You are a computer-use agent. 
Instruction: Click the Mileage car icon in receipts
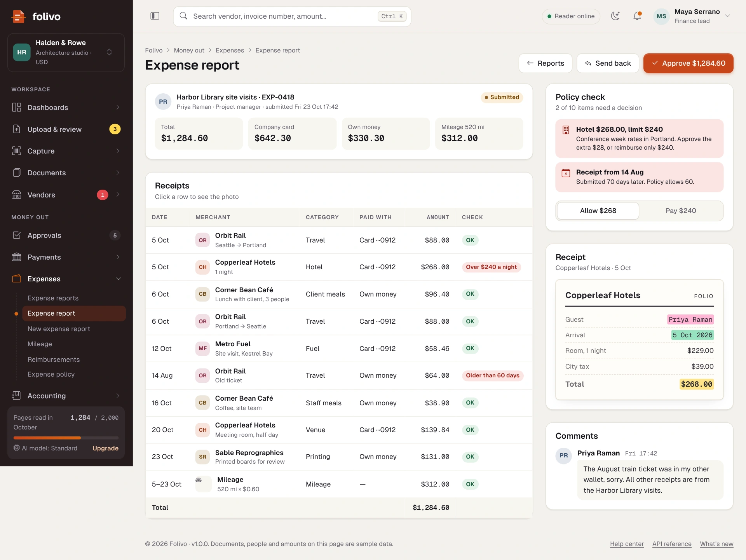(x=199, y=480)
